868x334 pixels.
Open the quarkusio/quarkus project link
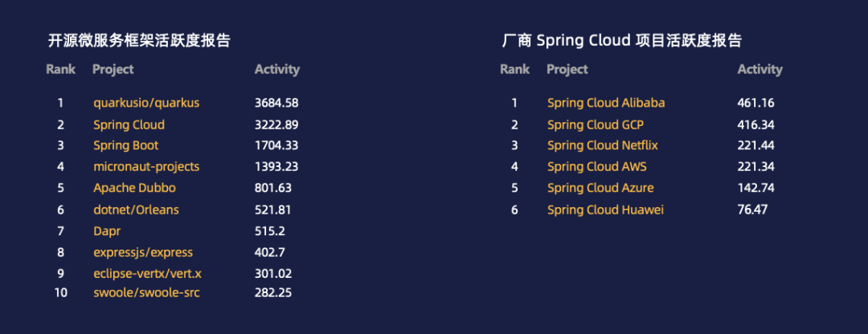[x=146, y=104]
